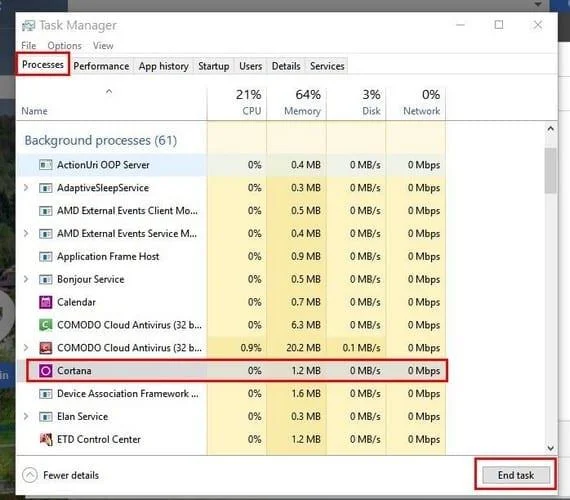Viewport: 570px width, 500px height.
Task: Sort processes by Disk column
Action: tap(356, 104)
